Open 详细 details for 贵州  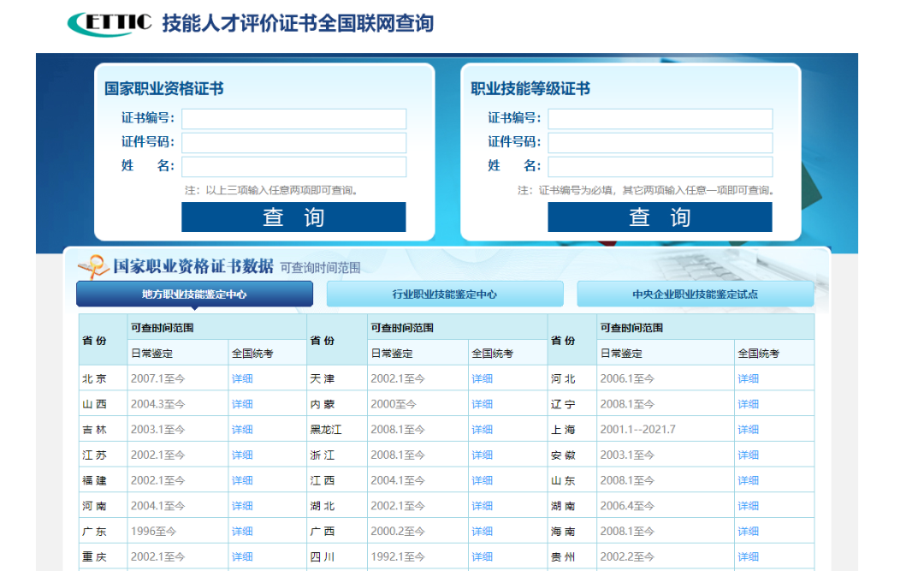pyautogui.click(x=748, y=556)
